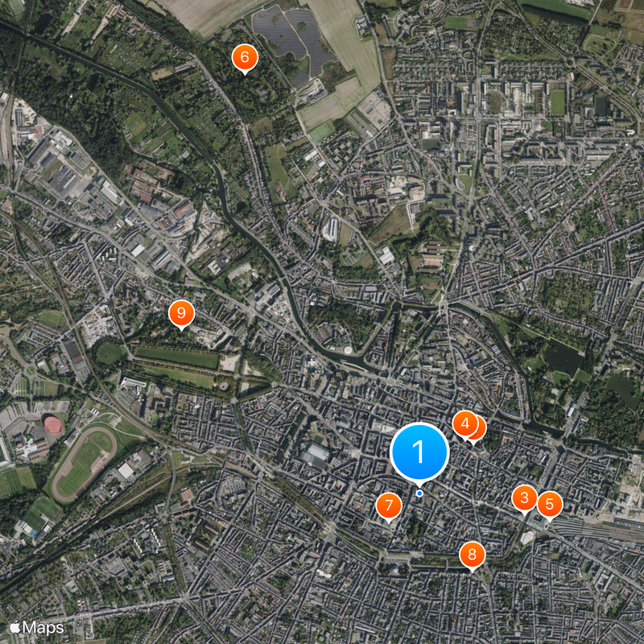Tap pin 9 above the long green park
The height and width of the screenshot is (644, 644).
(x=181, y=313)
